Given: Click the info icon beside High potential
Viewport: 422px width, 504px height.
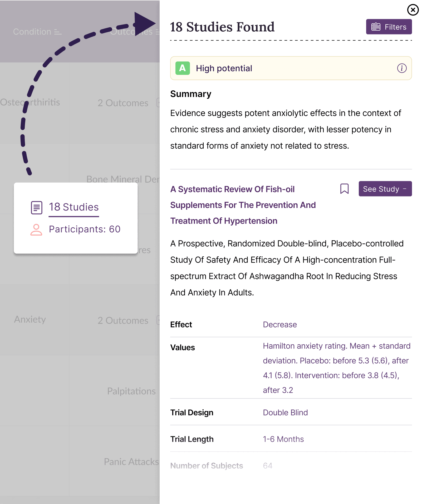Looking at the screenshot, I should click(x=402, y=68).
